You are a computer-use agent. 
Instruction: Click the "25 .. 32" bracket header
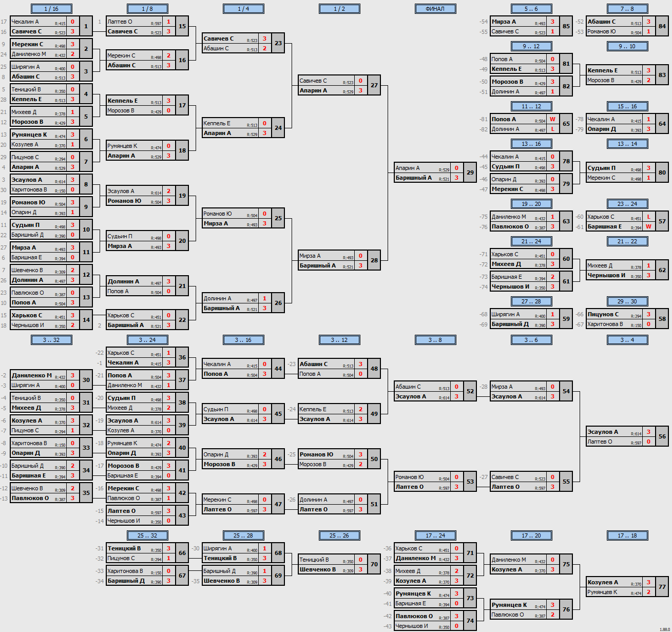147,535
